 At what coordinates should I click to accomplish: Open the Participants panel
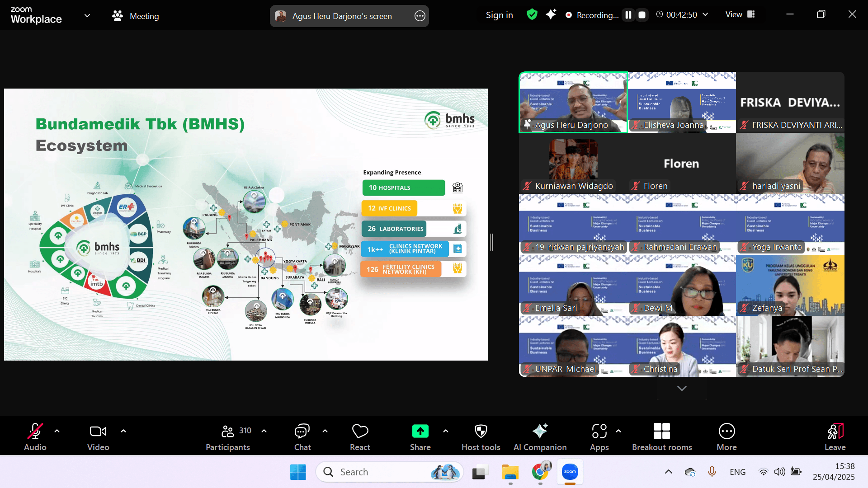(228, 437)
